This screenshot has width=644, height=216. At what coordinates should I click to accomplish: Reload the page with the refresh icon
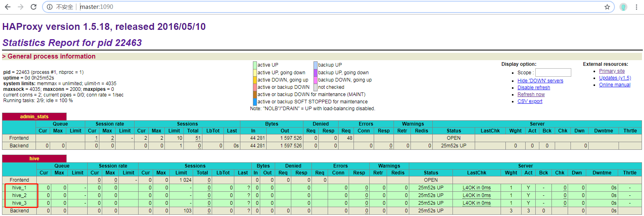point(34,7)
